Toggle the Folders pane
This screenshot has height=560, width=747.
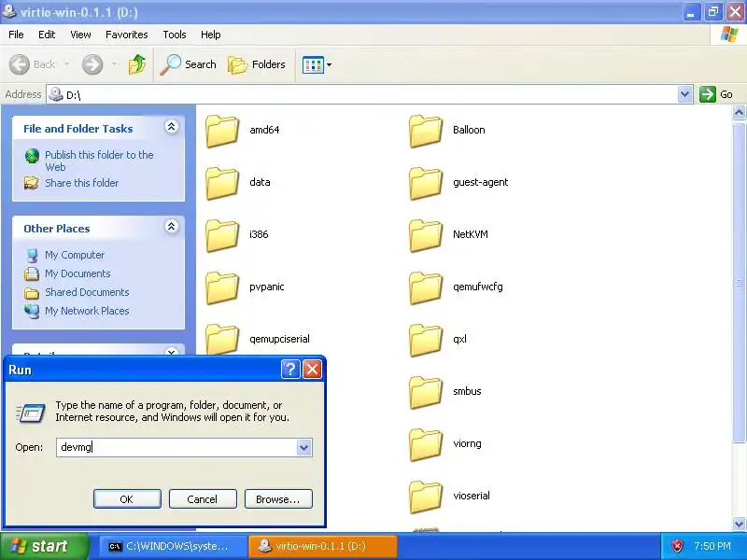tap(257, 64)
